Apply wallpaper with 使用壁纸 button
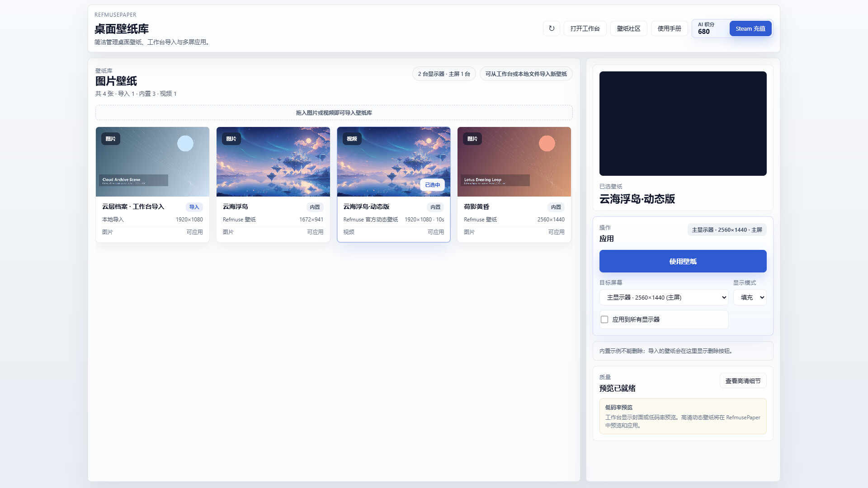The width and height of the screenshot is (868, 488). [x=683, y=261]
